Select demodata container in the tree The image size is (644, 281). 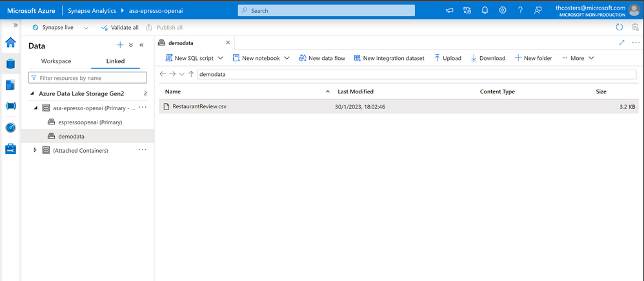(72, 136)
